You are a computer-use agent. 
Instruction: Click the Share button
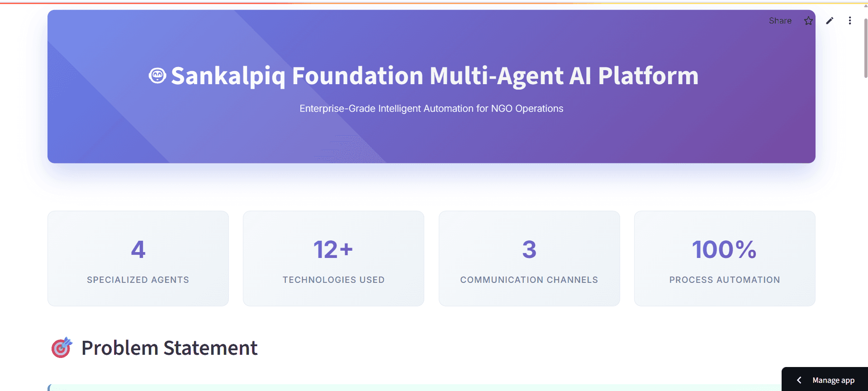(x=780, y=21)
